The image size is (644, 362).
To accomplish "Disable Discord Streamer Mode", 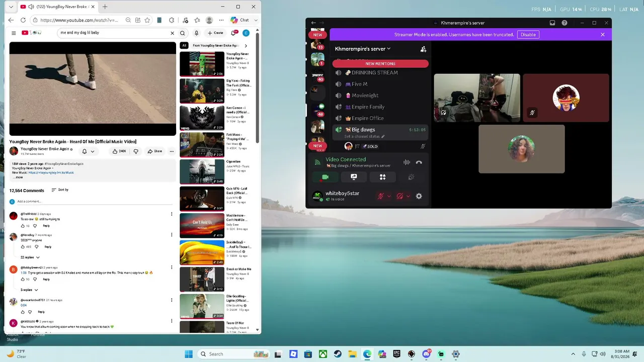I will pyautogui.click(x=528, y=35).
